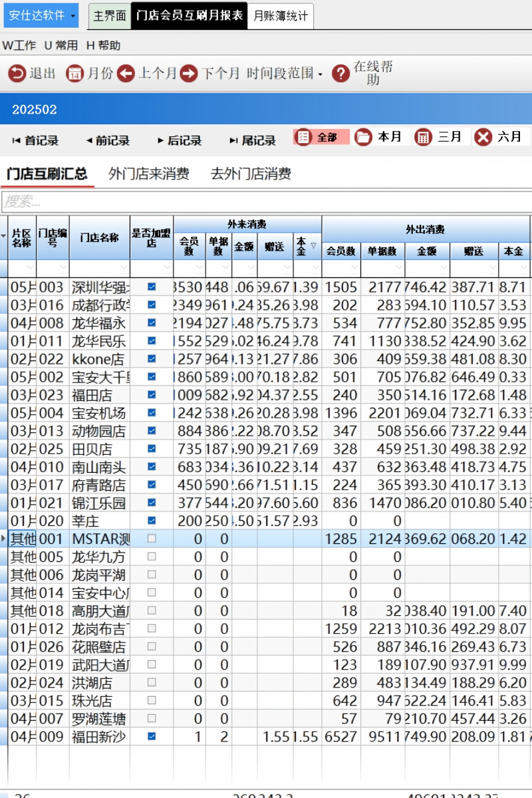This screenshot has height=798, width=532.
Task: Open the 是否加盟店 column filter dropdown
Action: click(x=167, y=267)
